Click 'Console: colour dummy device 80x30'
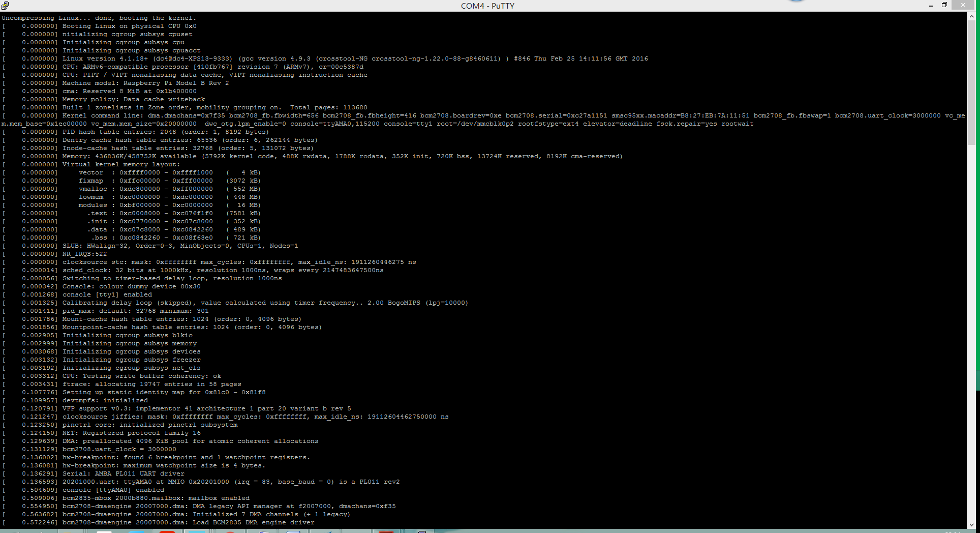The height and width of the screenshot is (533, 980). [x=131, y=286]
